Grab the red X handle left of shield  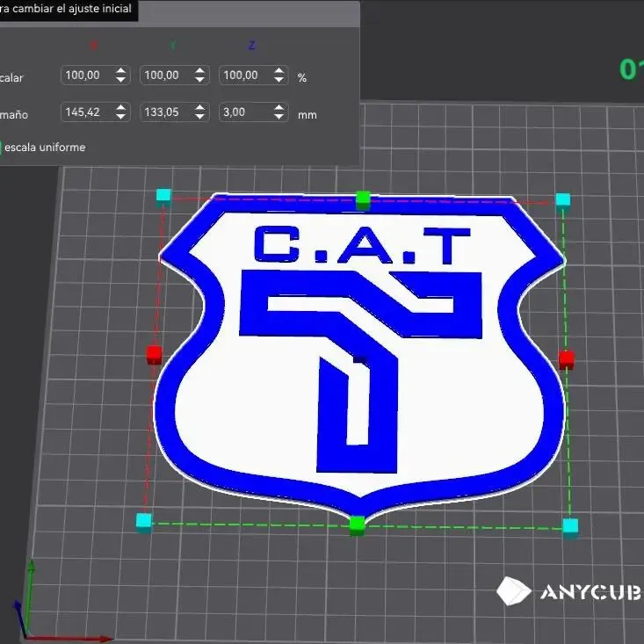click(155, 355)
